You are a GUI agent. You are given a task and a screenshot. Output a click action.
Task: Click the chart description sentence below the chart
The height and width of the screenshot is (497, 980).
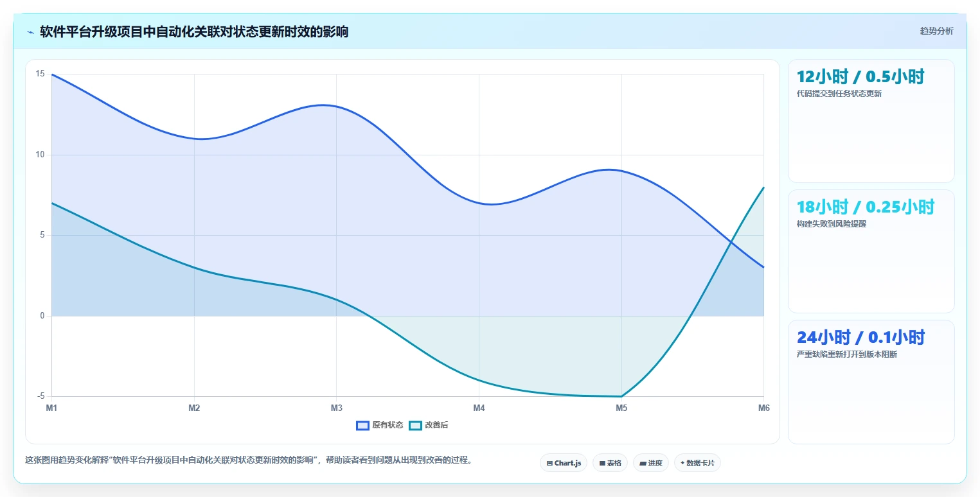pos(248,460)
